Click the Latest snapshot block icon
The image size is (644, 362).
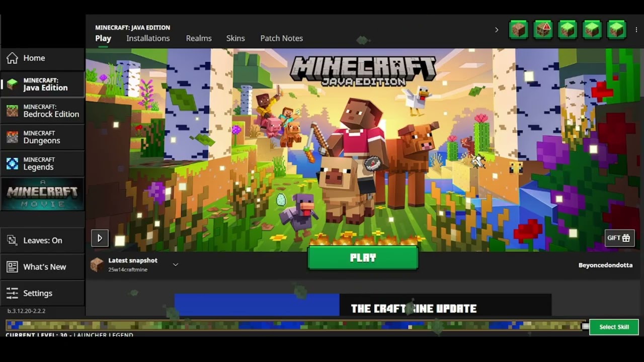coord(97,264)
